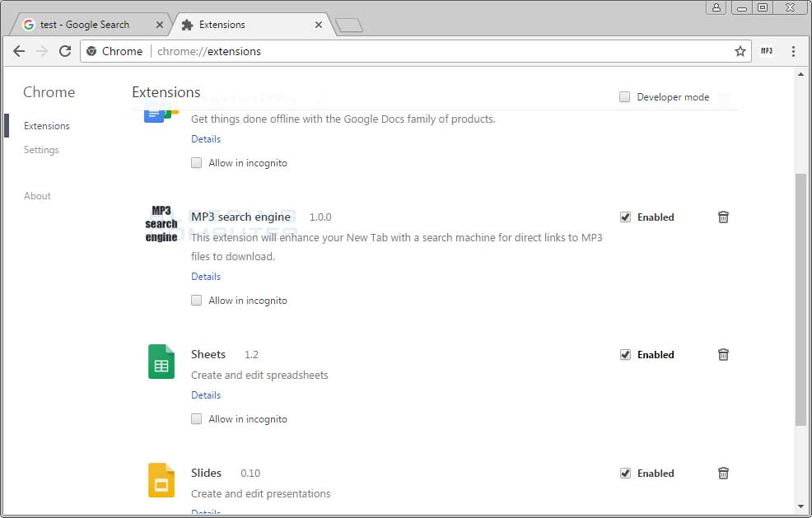This screenshot has height=518, width=812.
Task: Open Extensions in the Chrome sidebar
Action: coord(47,126)
